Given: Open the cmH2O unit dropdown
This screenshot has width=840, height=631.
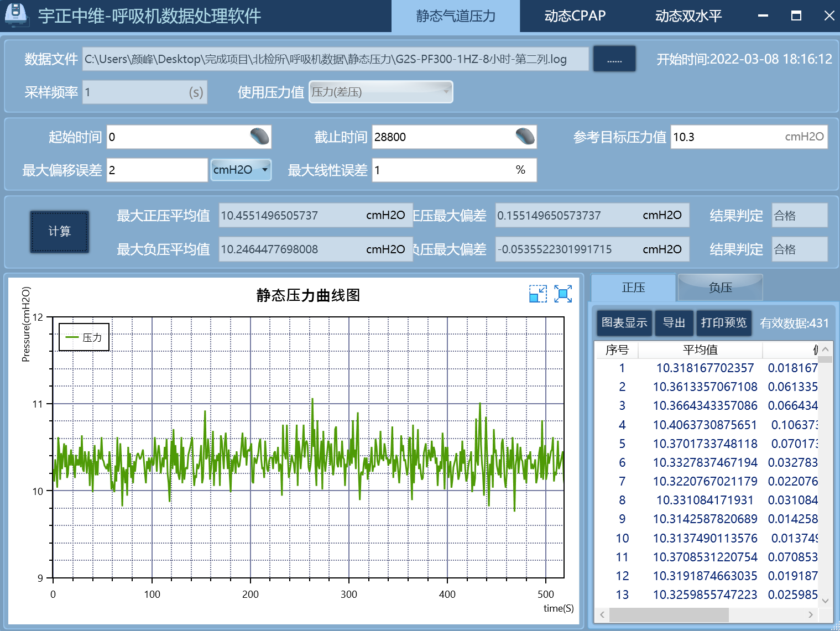Looking at the screenshot, I should [241, 170].
